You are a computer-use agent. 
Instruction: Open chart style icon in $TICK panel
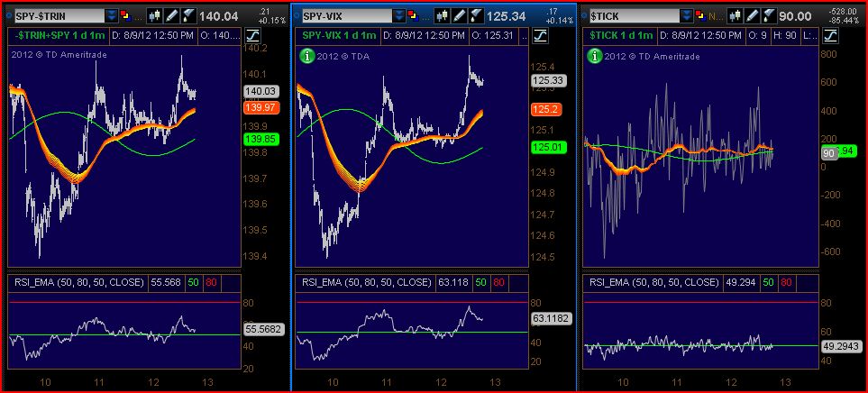pyautogui.click(x=734, y=16)
